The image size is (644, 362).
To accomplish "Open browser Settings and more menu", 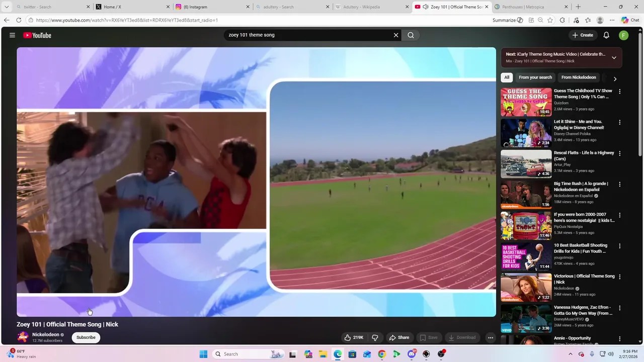I will [x=612, y=20].
